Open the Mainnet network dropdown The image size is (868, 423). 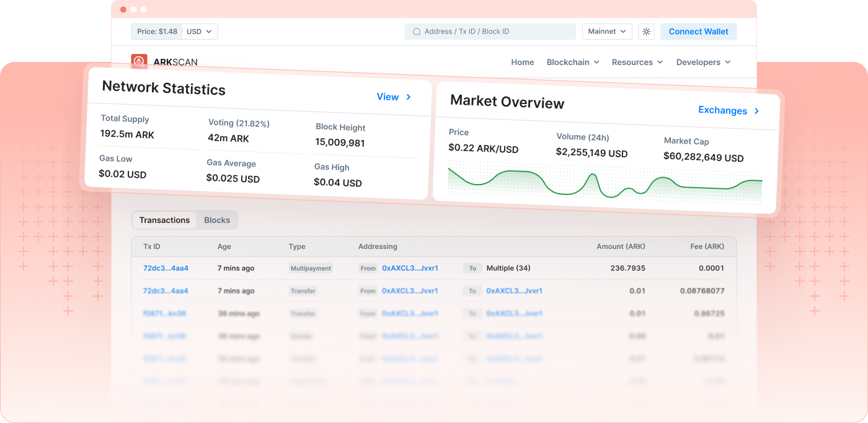click(606, 32)
